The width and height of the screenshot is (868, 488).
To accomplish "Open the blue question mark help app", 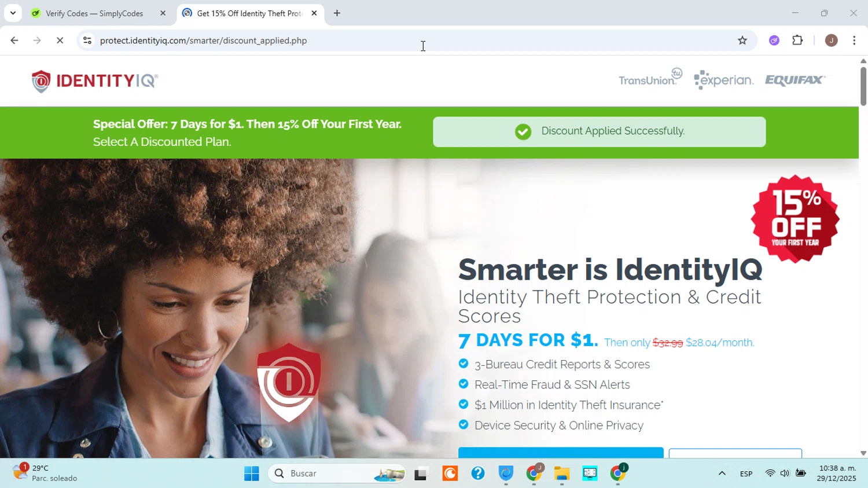I will click(478, 474).
